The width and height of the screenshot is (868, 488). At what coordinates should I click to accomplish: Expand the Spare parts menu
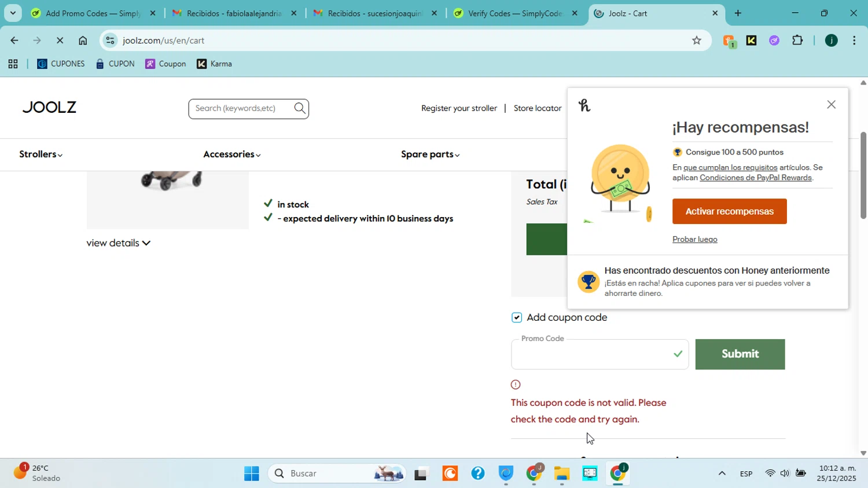coord(431,155)
